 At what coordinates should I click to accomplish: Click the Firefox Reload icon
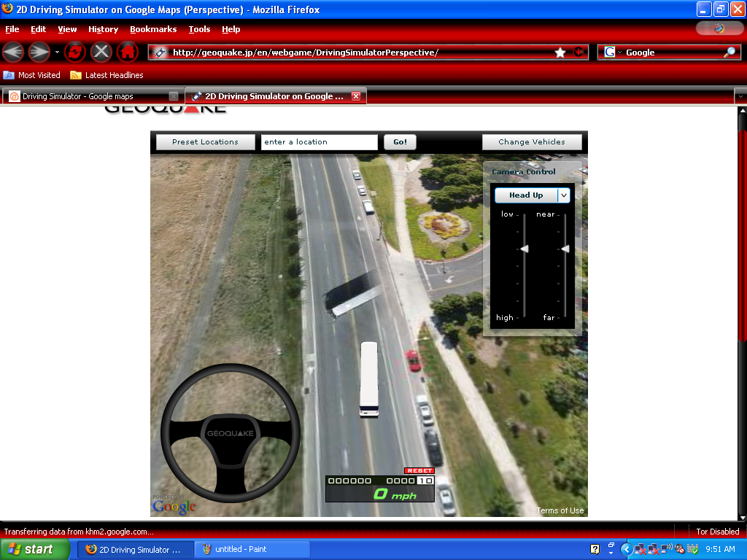[75, 52]
